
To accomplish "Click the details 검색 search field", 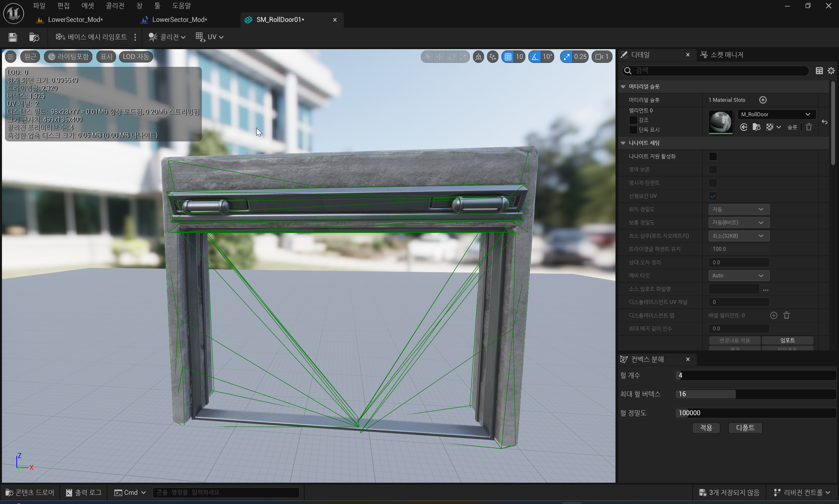I will click(x=717, y=71).
